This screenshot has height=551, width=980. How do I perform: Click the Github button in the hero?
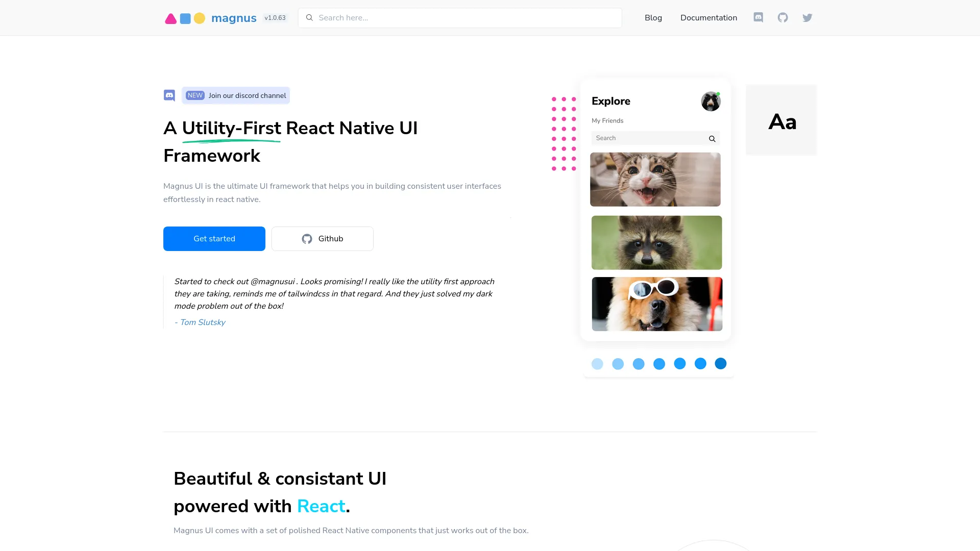tap(323, 239)
